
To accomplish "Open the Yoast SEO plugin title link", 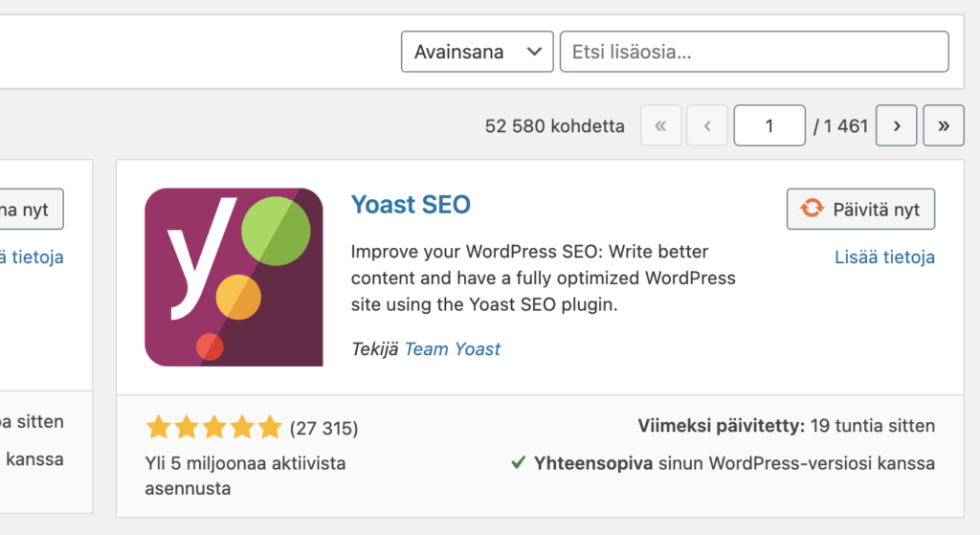I will point(411,205).
